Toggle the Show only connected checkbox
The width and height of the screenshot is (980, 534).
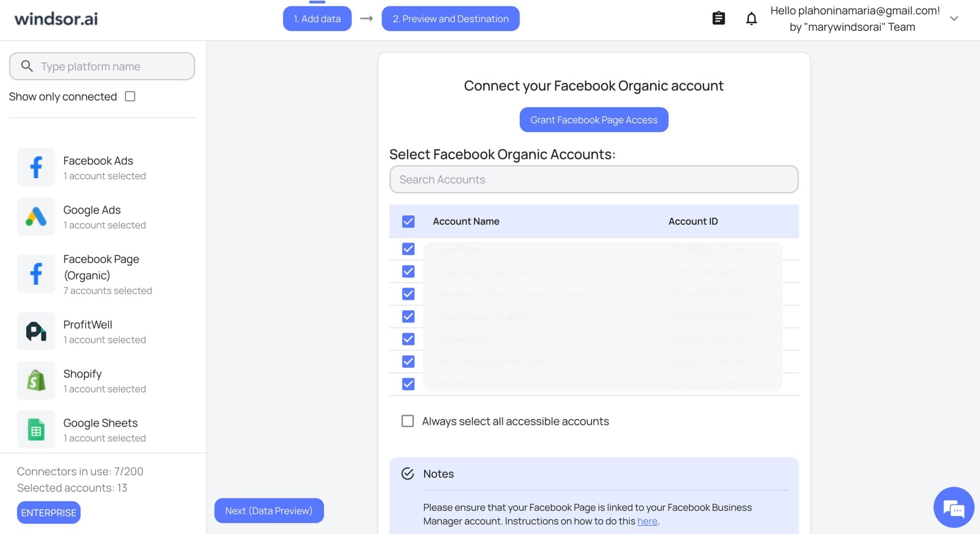[130, 97]
